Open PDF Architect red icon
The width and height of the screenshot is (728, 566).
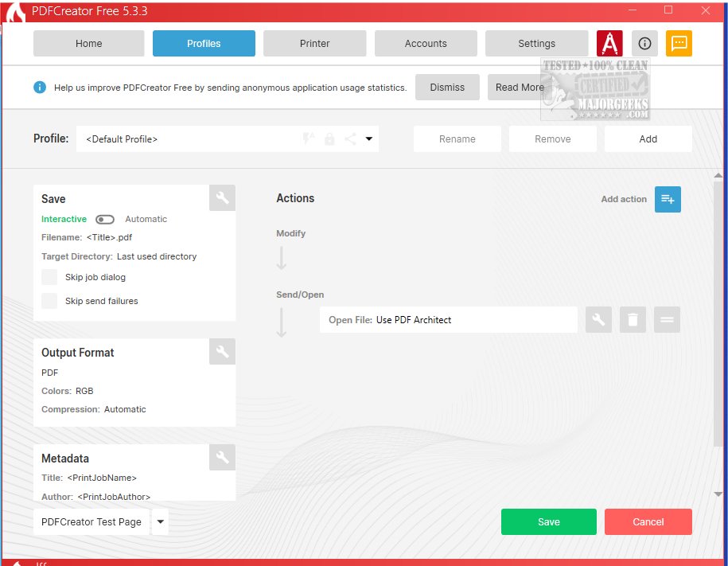(609, 43)
